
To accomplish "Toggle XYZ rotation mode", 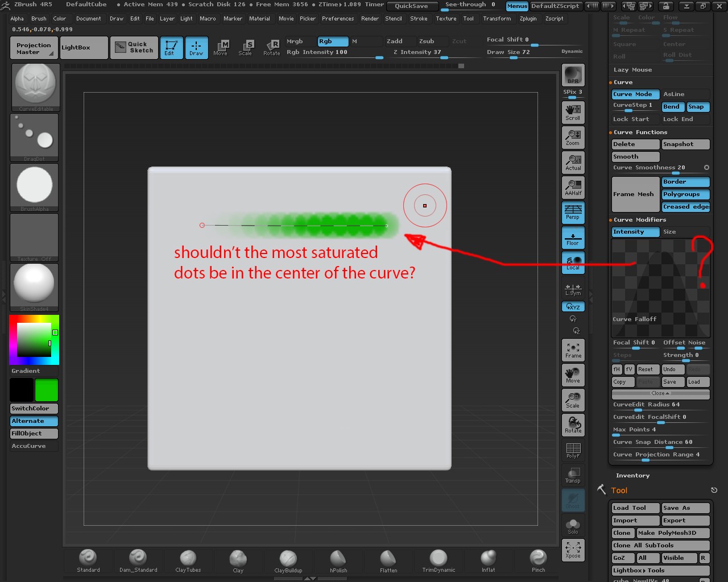I will coord(573,306).
